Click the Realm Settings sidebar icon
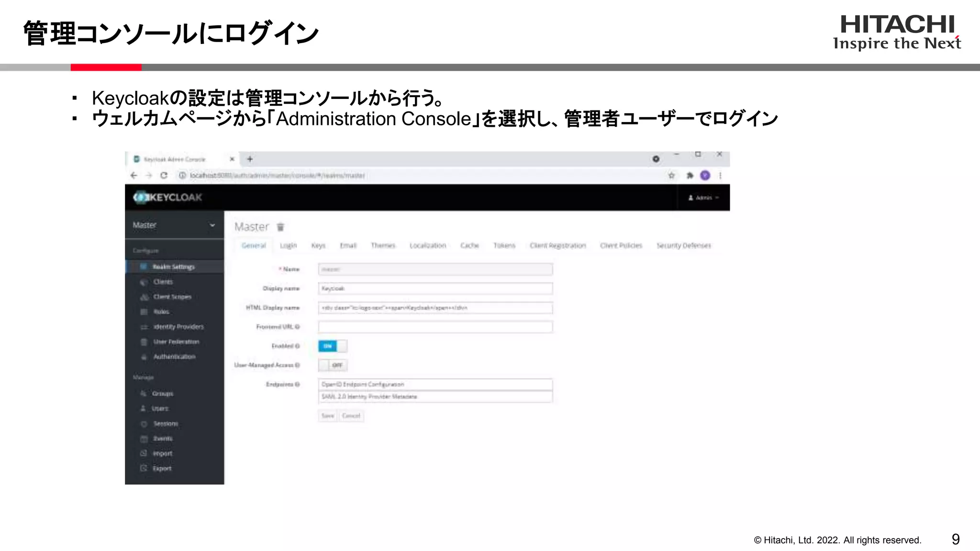 [144, 266]
